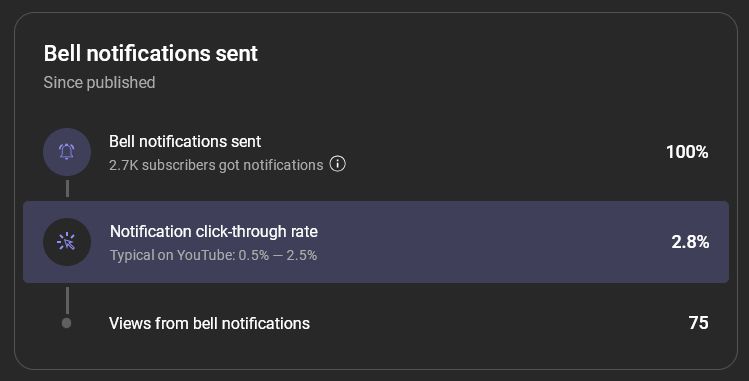Image resolution: width=749 pixels, height=381 pixels.
Task: Click the 2.5% upper typical range value
Action: coord(301,255)
